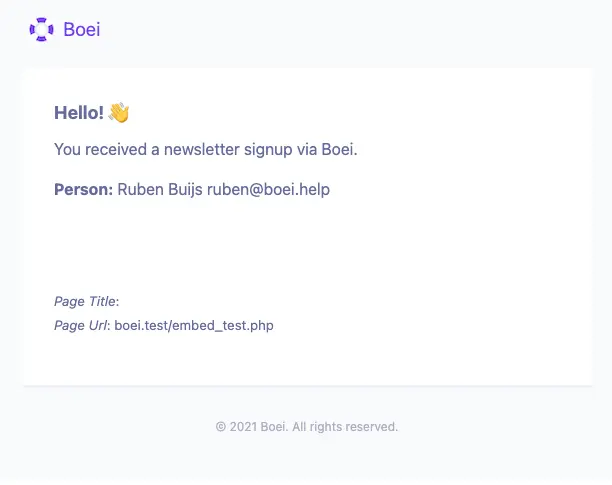Viewport: 612px width, 485px height.
Task: Click the waving hand emoji
Action: pyautogui.click(x=119, y=113)
